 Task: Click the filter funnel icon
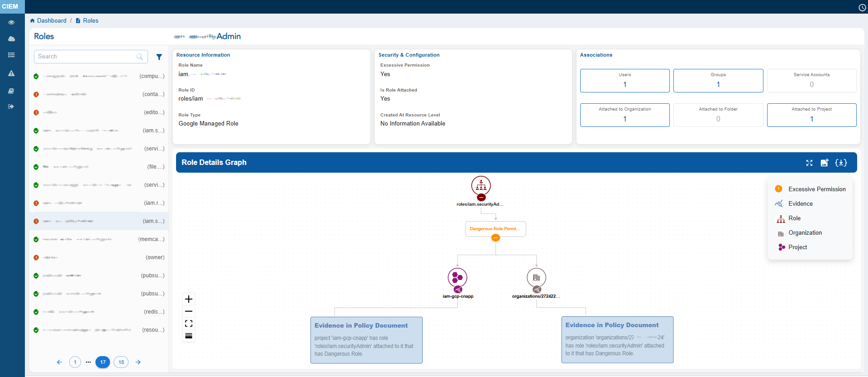(x=159, y=57)
